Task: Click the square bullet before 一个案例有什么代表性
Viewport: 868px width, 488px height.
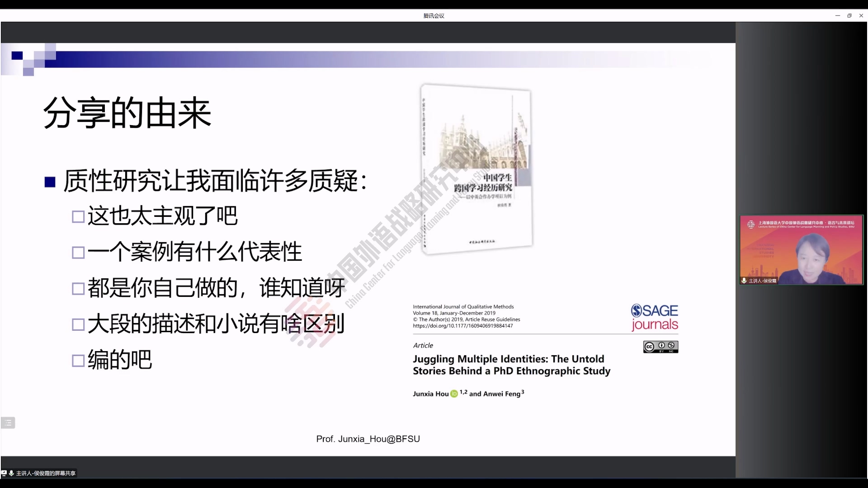Action: 78,253
